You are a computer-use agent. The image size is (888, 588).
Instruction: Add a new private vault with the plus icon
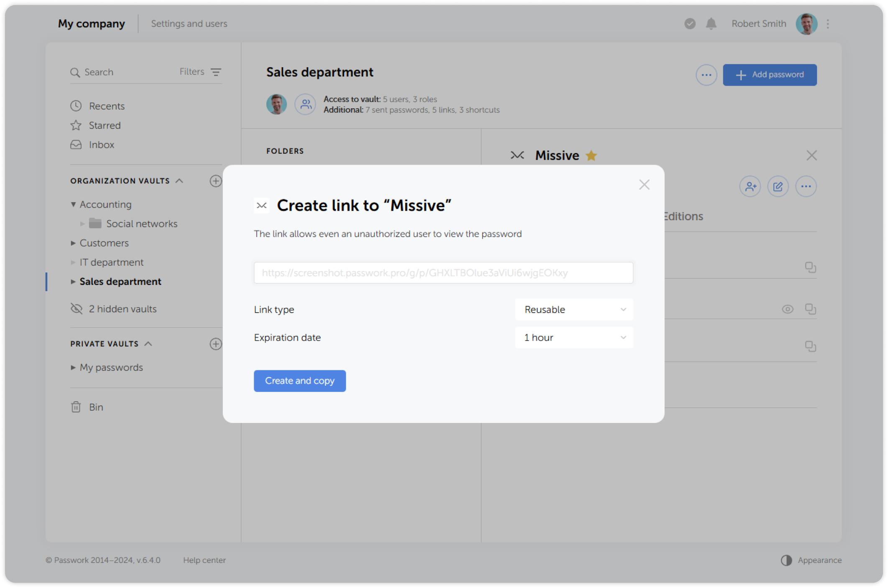[216, 344]
